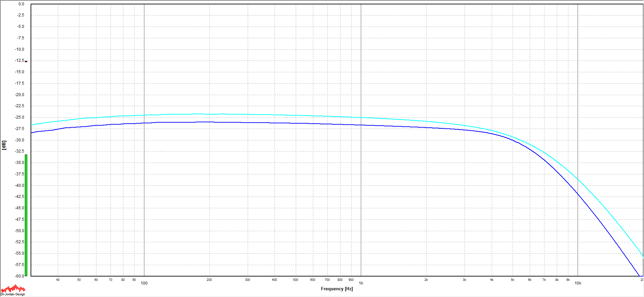Click the 1k label on frequency axis
Screen dimensions: 644x297
pos(361,283)
